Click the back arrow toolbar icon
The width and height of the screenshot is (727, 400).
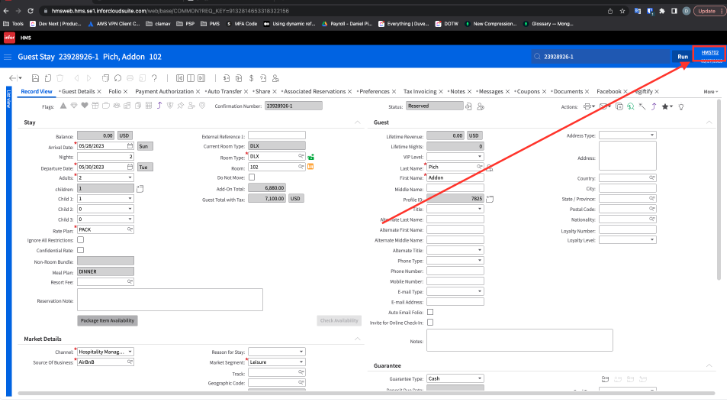pyautogui.click(x=13, y=78)
